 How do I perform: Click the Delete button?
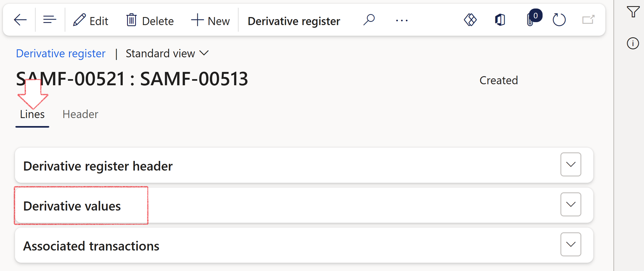[x=150, y=21]
